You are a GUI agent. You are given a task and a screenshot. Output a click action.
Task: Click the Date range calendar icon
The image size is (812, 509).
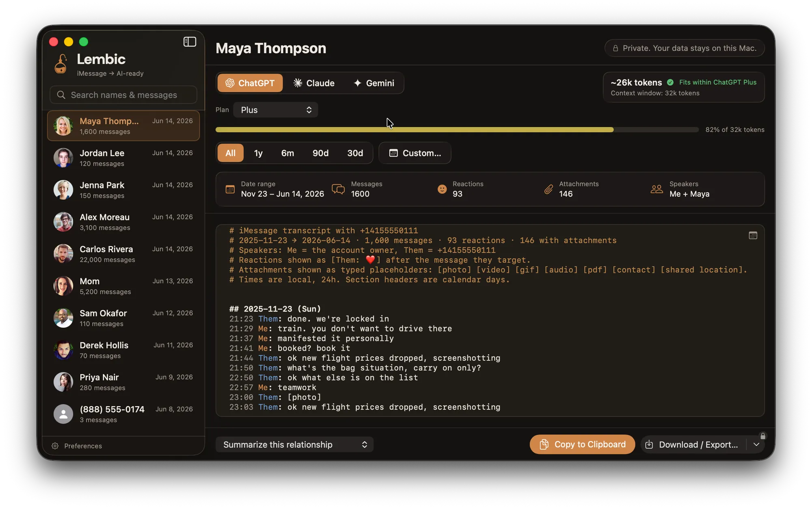(230, 189)
